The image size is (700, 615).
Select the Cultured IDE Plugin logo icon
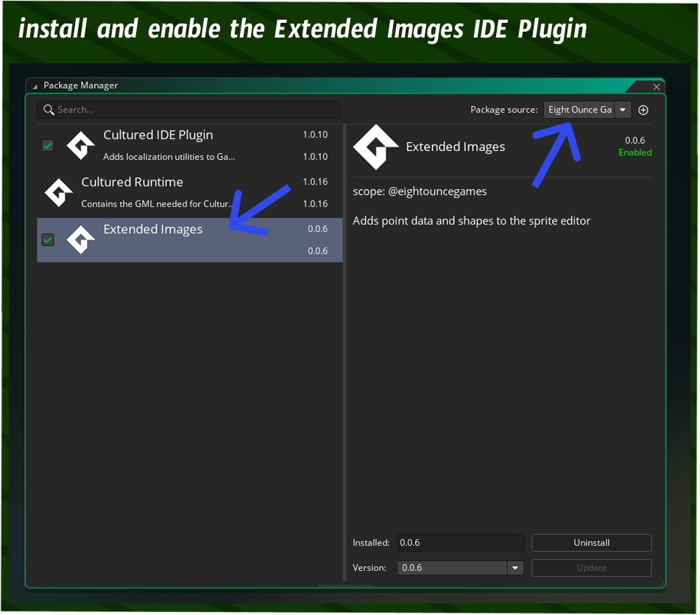coord(80,146)
